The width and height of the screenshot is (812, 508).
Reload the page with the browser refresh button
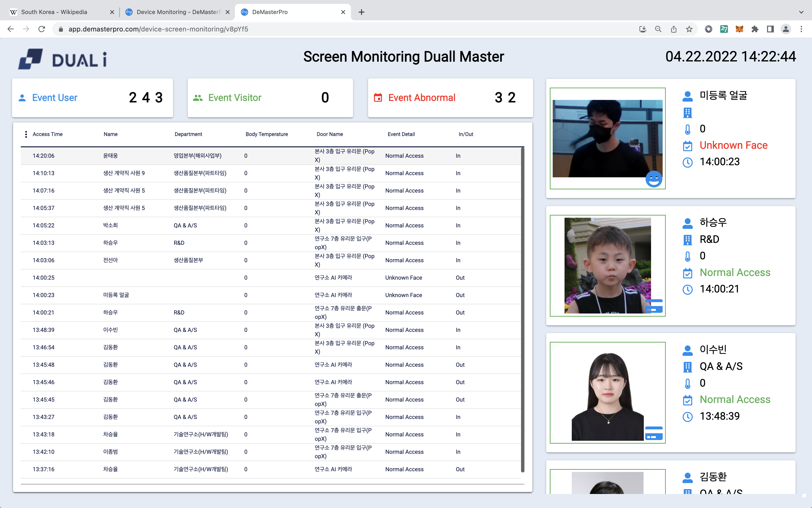[x=42, y=29]
